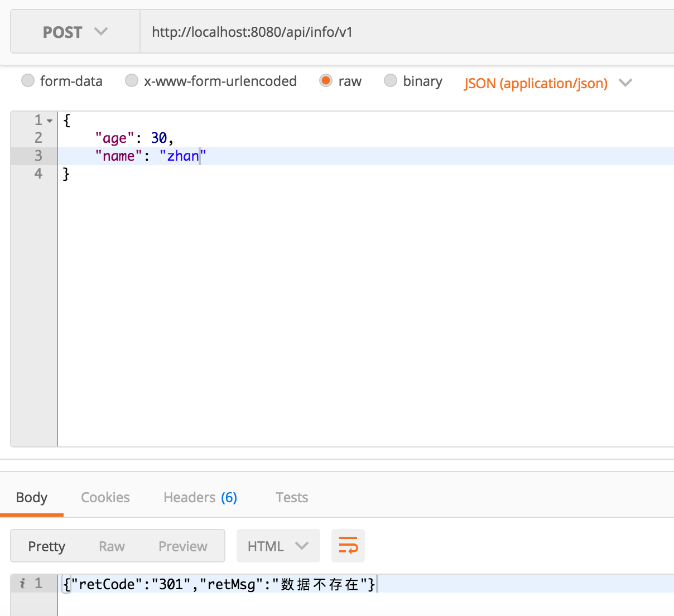This screenshot has height=616, width=674.
Task: Click the request URL field
Action: point(407,32)
